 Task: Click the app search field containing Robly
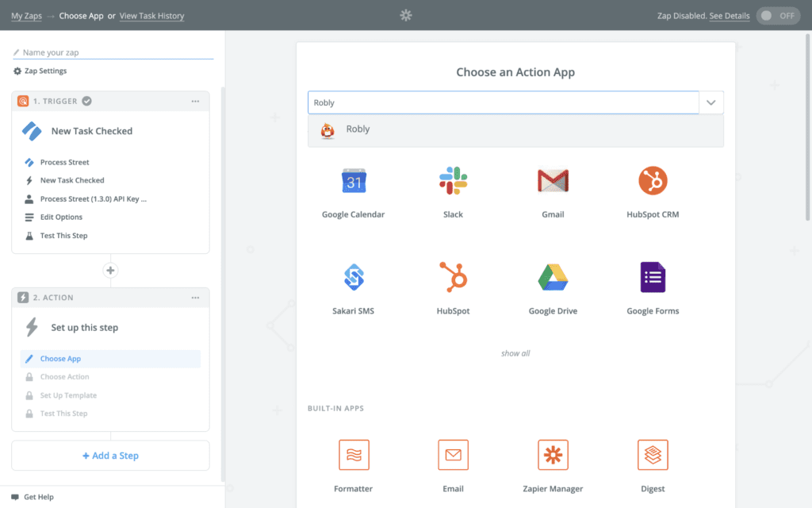point(504,102)
